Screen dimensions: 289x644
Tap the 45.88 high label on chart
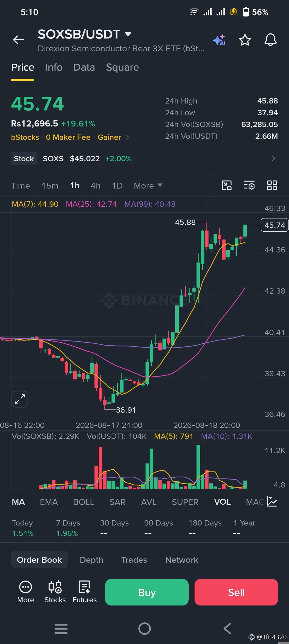point(185,222)
